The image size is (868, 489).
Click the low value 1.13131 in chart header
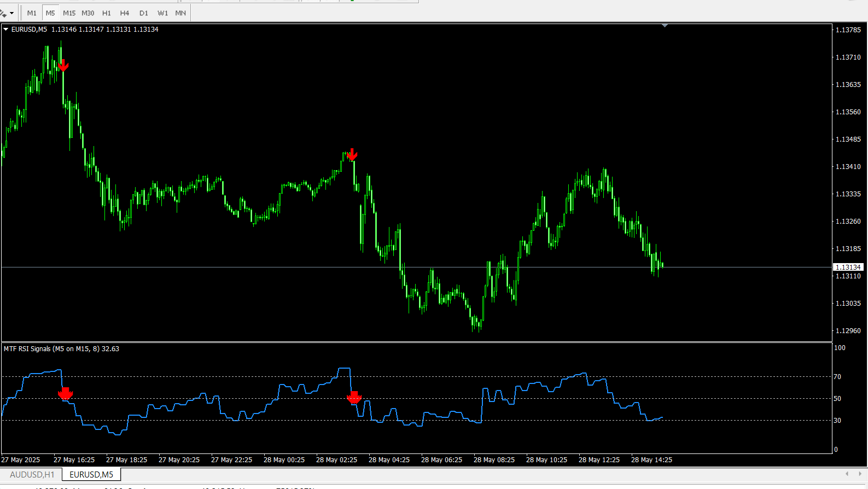(119, 30)
